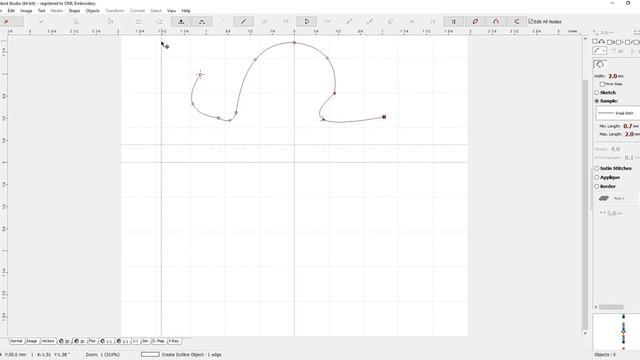Click the canvas vertical scrollbar down arrow
This screenshot has width=640, height=360.
pyautogui.click(x=585, y=333)
